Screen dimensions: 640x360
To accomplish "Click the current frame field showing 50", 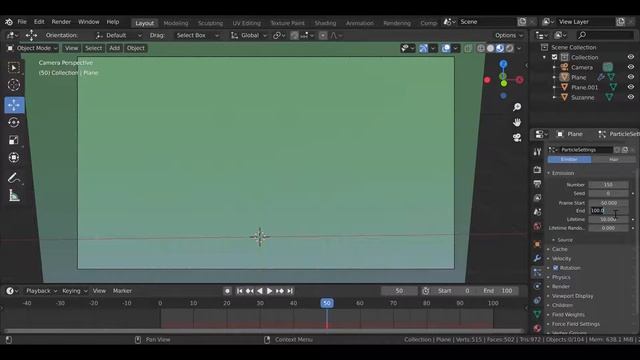I will click(399, 291).
